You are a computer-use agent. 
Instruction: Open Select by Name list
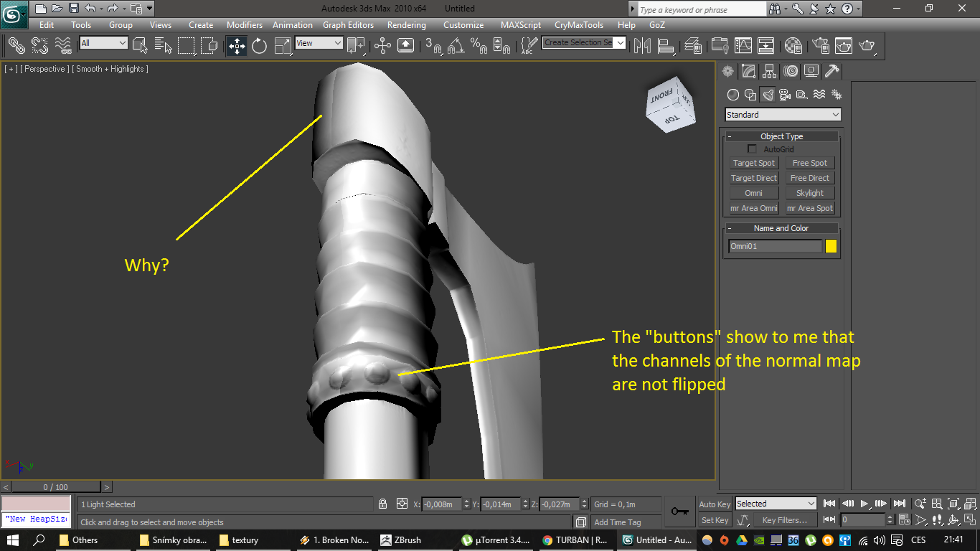163,46
